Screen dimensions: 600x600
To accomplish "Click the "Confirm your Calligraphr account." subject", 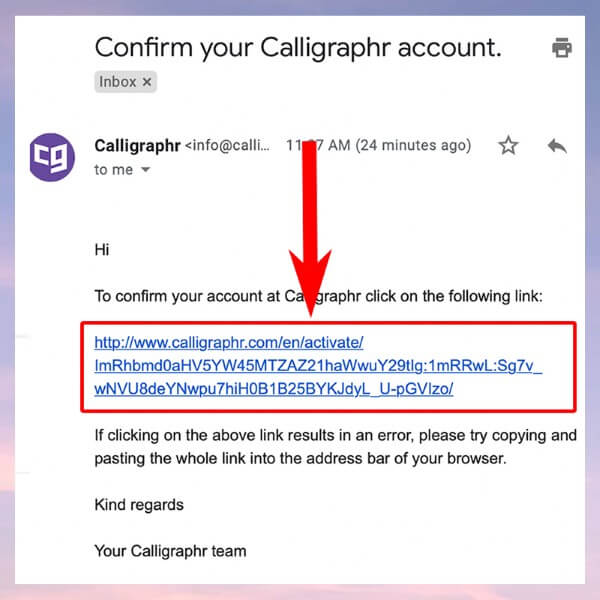I will [297, 47].
